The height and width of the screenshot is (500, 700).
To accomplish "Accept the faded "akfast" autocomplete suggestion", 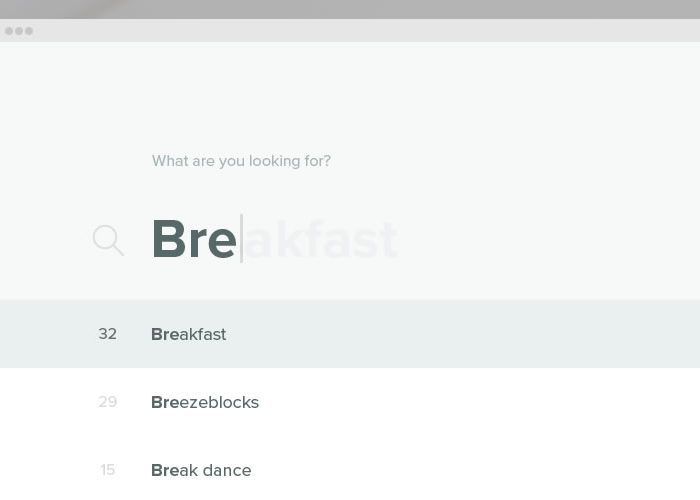I will coord(321,239).
